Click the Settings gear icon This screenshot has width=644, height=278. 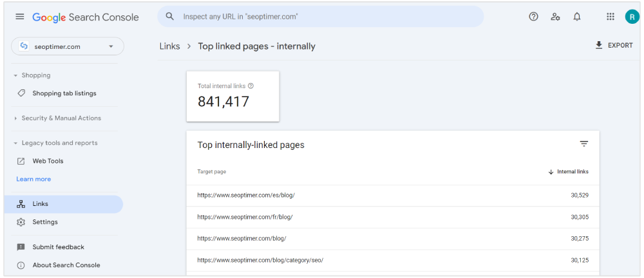tap(21, 222)
